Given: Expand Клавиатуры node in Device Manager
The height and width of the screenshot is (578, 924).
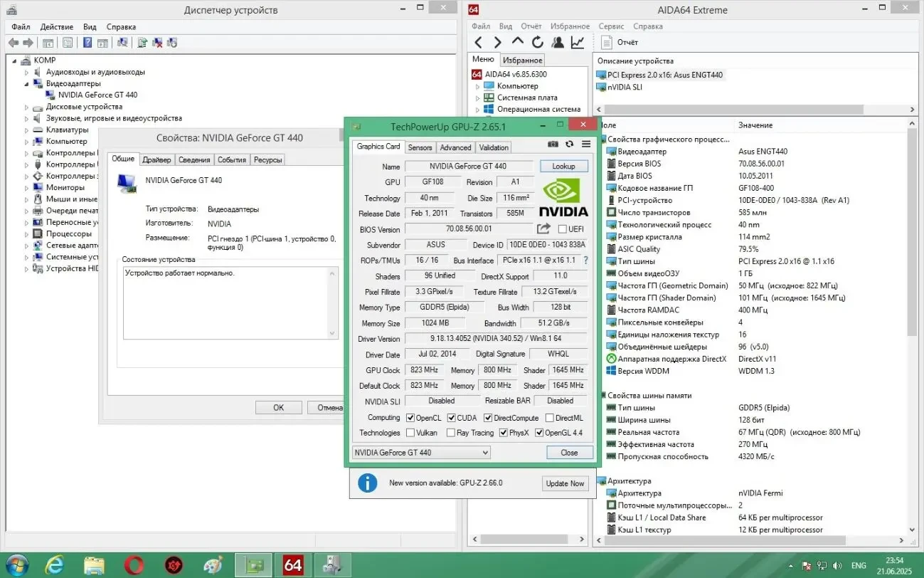Looking at the screenshot, I should [x=27, y=130].
